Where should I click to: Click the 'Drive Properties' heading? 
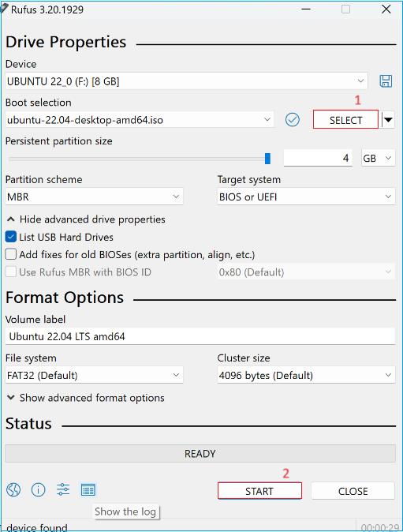point(65,42)
